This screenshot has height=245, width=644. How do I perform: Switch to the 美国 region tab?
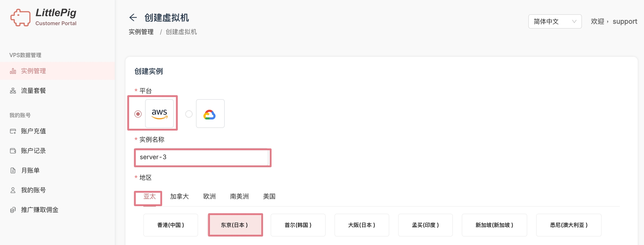point(269,197)
